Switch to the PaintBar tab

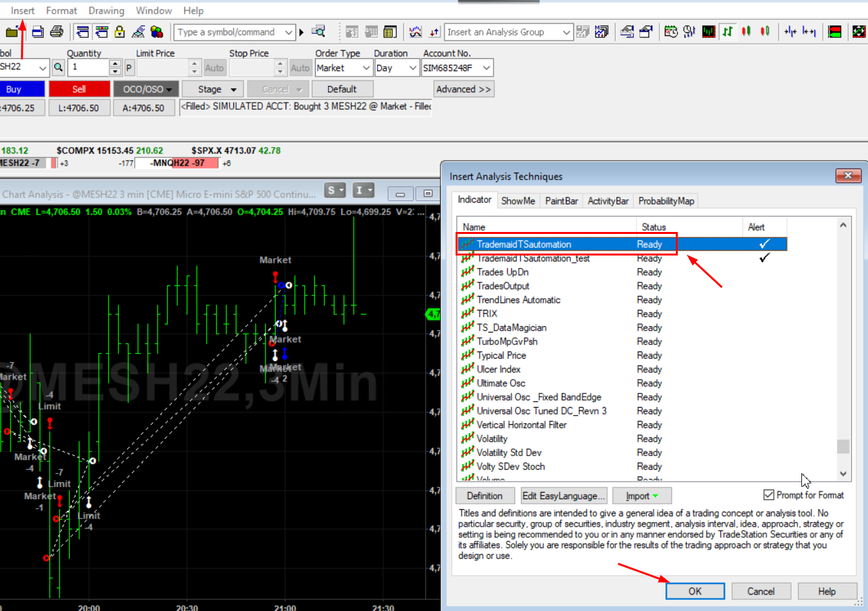[x=561, y=201]
